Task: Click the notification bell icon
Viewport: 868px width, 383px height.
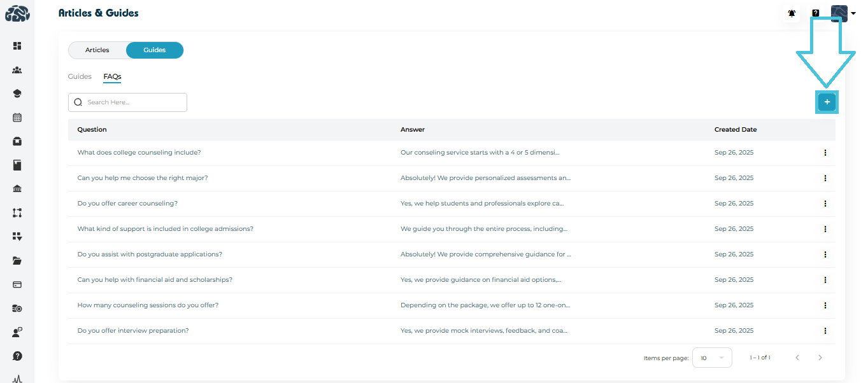Action: [x=792, y=13]
